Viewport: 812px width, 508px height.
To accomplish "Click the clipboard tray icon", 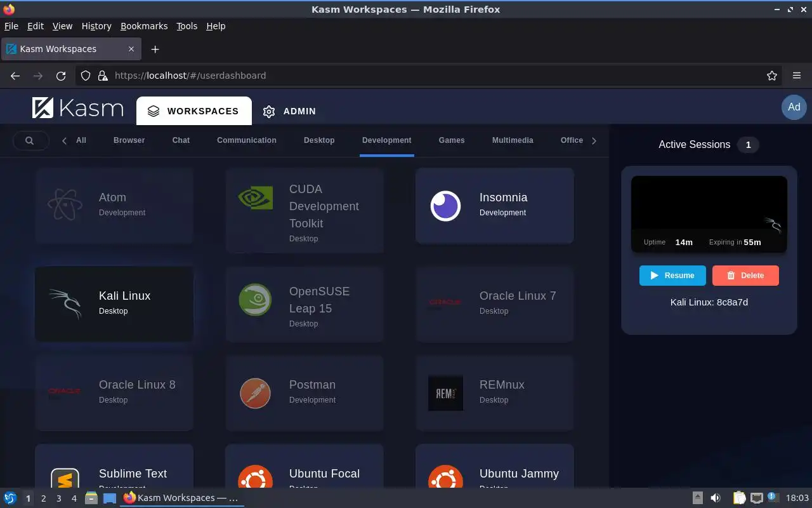I will tap(739, 498).
